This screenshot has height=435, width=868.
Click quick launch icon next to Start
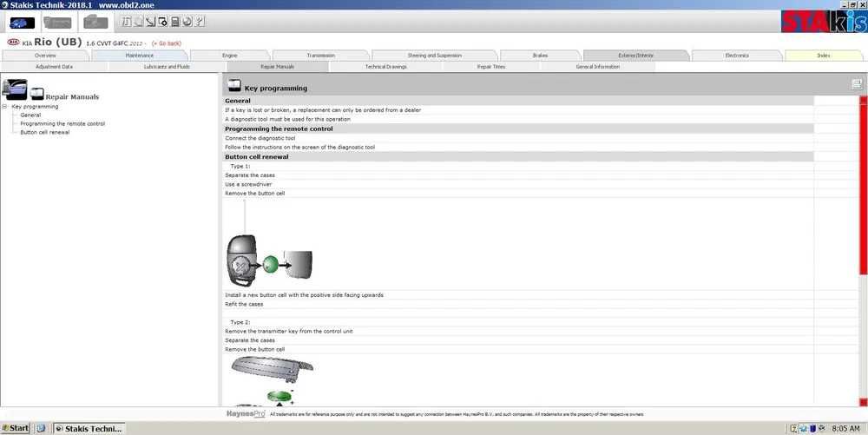(41, 428)
